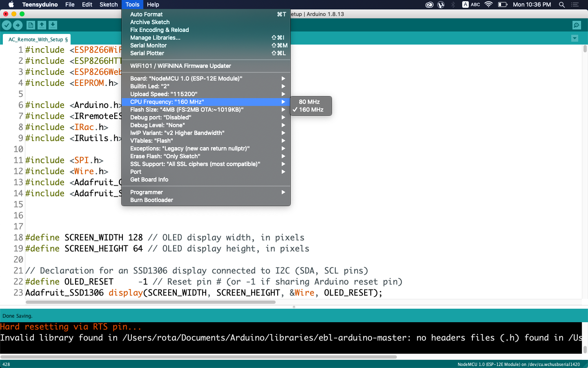Open the Help menu
This screenshot has width=588, height=368.
[153, 4]
